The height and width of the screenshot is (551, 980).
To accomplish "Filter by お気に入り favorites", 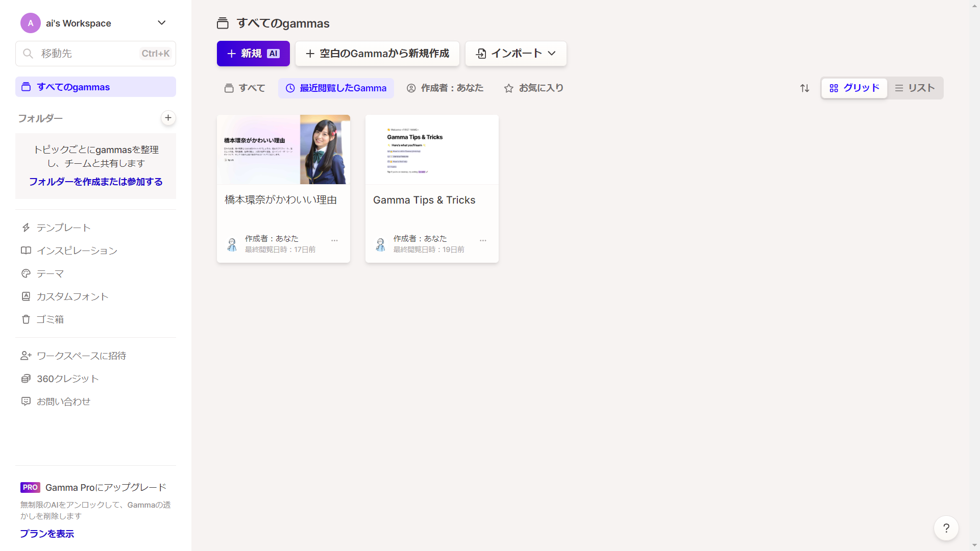I will [x=534, y=88].
